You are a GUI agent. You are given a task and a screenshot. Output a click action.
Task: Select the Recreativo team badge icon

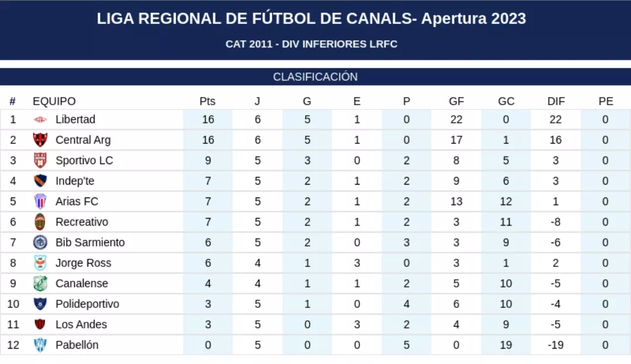pyautogui.click(x=40, y=222)
